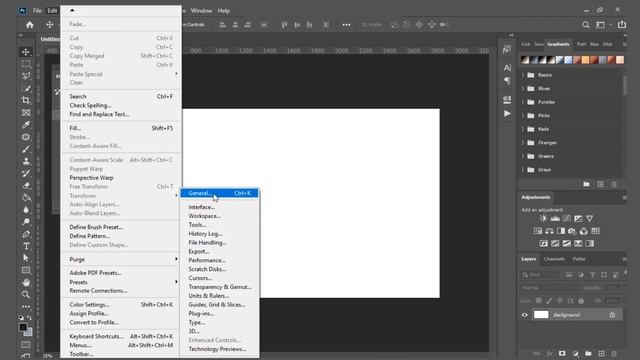Image resolution: width=640 pixels, height=360 pixels.
Task: Choose General preferences
Action: click(x=220, y=193)
